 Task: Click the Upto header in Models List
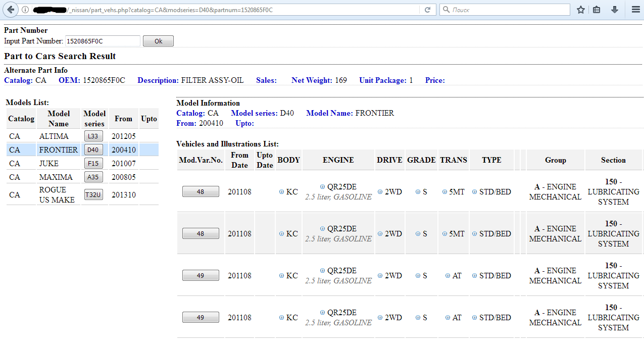[149, 119]
